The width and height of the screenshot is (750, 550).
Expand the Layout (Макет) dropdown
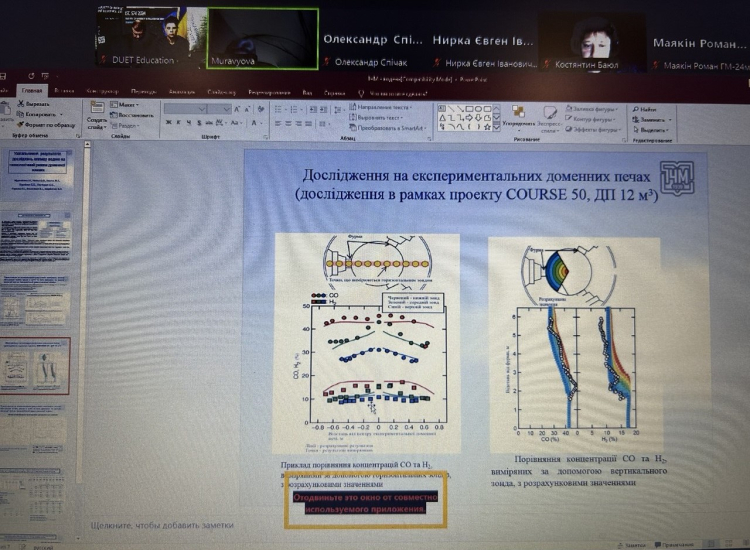(138, 104)
